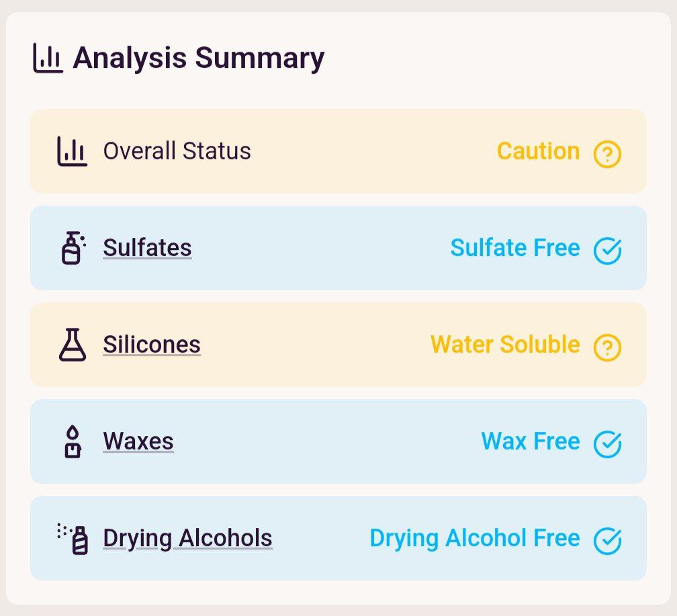This screenshot has width=677, height=616.
Task: Follow the Waxes link
Action: [x=138, y=441]
